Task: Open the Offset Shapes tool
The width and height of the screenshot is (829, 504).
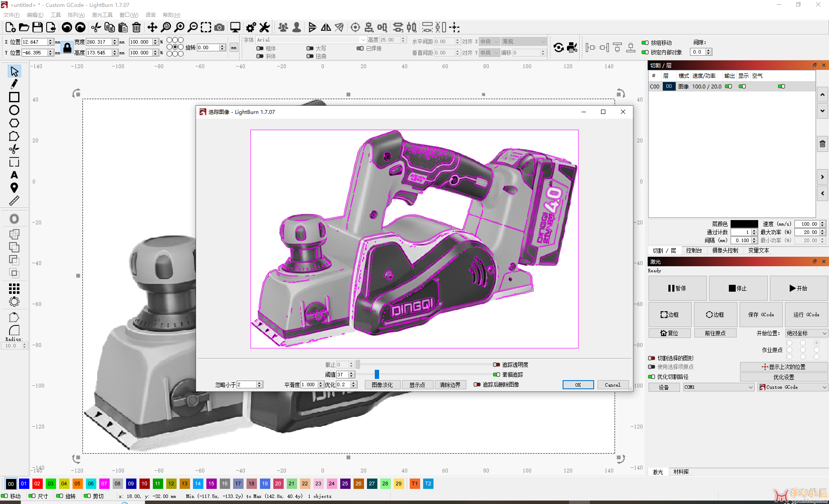Action: (x=14, y=219)
